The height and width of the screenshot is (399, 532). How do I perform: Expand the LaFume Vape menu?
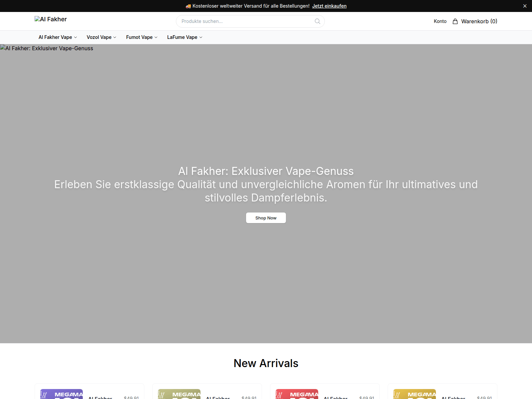(185, 37)
